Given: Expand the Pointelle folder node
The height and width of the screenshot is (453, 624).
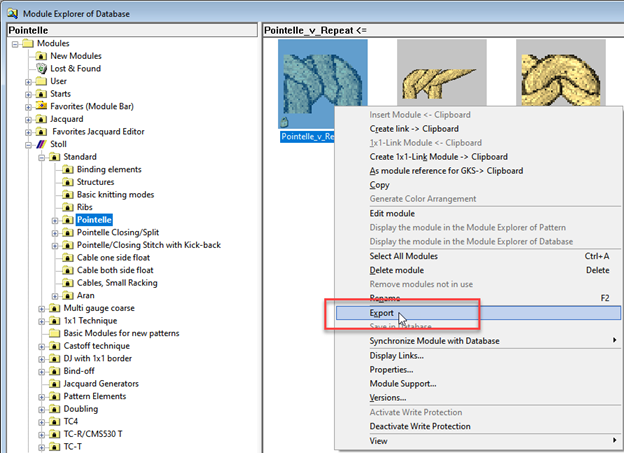Looking at the screenshot, I should [x=53, y=220].
